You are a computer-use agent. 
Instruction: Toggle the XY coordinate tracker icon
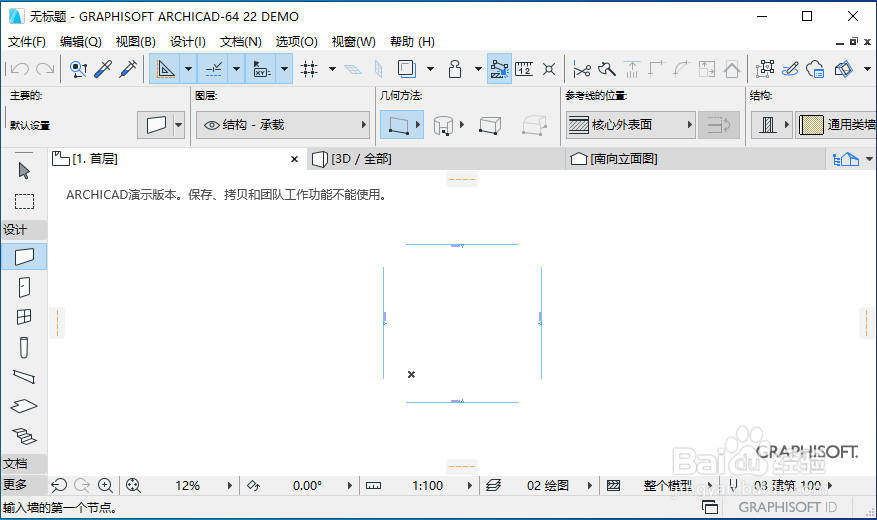point(261,69)
